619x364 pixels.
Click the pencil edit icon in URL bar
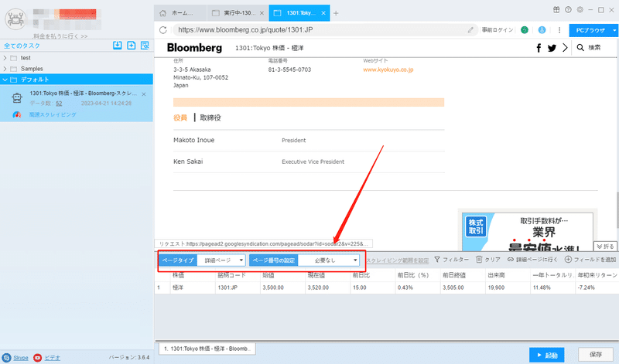pyautogui.click(x=470, y=30)
